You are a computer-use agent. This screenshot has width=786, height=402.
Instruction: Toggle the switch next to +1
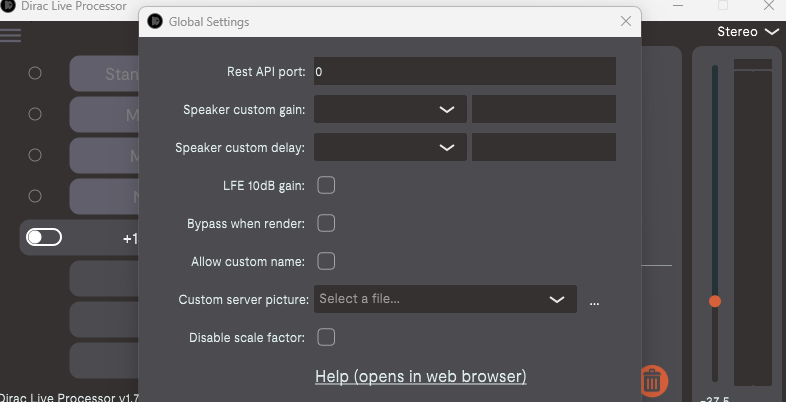pyautogui.click(x=44, y=238)
